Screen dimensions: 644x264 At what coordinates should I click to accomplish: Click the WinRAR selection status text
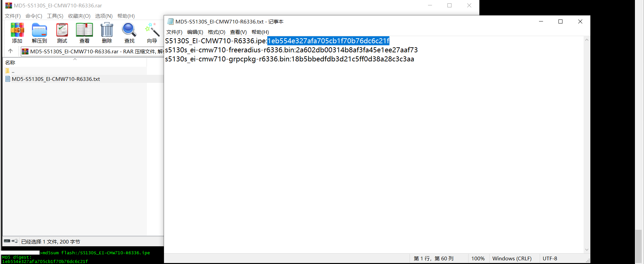coord(51,242)
